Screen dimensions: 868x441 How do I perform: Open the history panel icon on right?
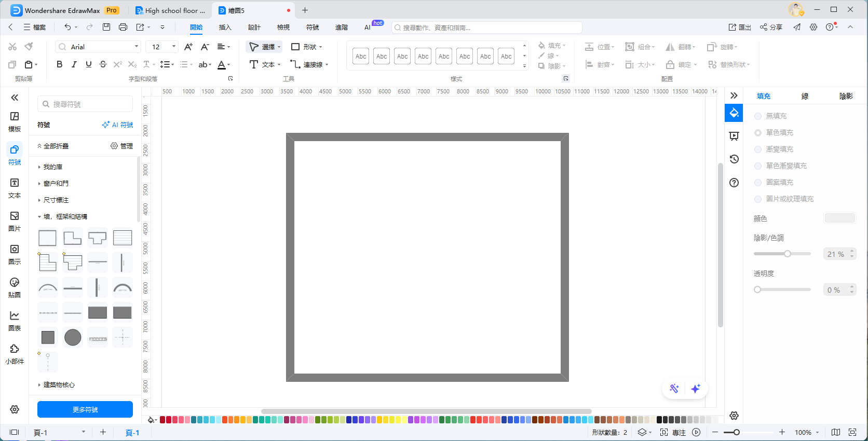[x=734, y=159]
